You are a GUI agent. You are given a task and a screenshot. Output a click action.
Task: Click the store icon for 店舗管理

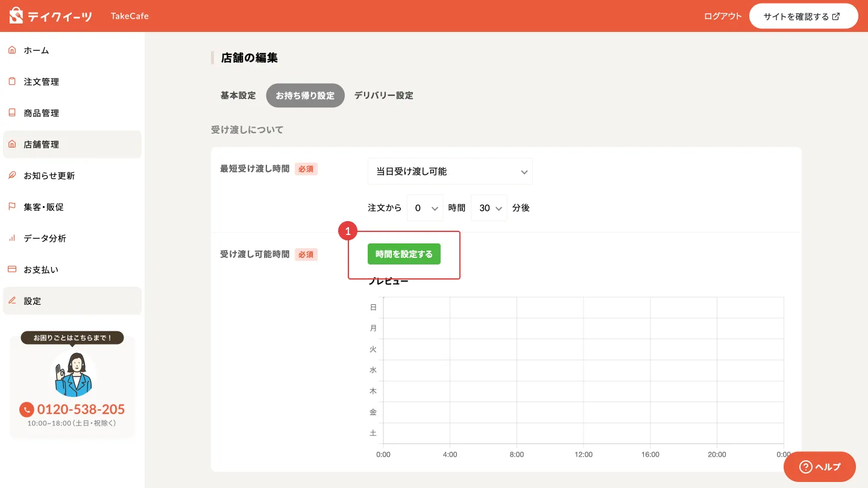12,144
